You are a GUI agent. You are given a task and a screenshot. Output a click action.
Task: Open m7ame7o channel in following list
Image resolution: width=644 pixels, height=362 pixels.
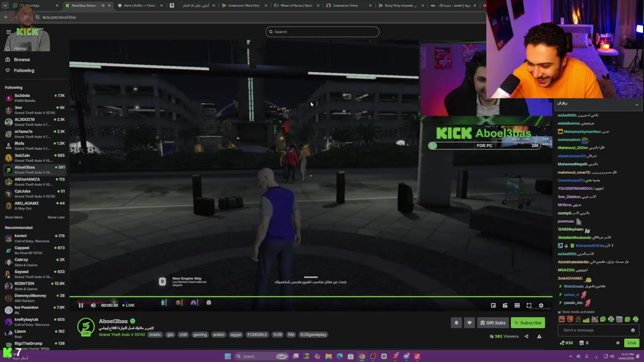34,134
